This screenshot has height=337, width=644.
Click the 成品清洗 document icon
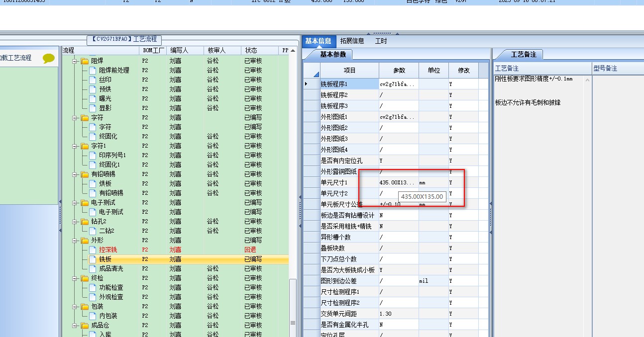tap(93, 269)
